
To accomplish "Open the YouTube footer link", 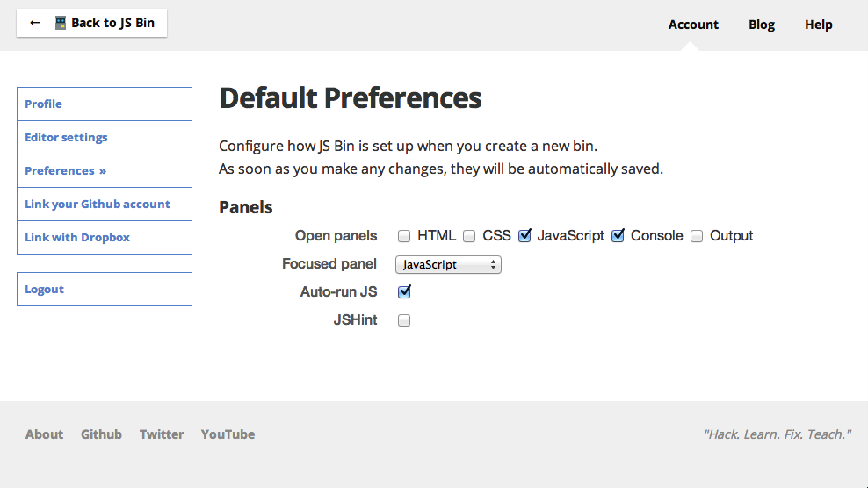I will point(228,434).
